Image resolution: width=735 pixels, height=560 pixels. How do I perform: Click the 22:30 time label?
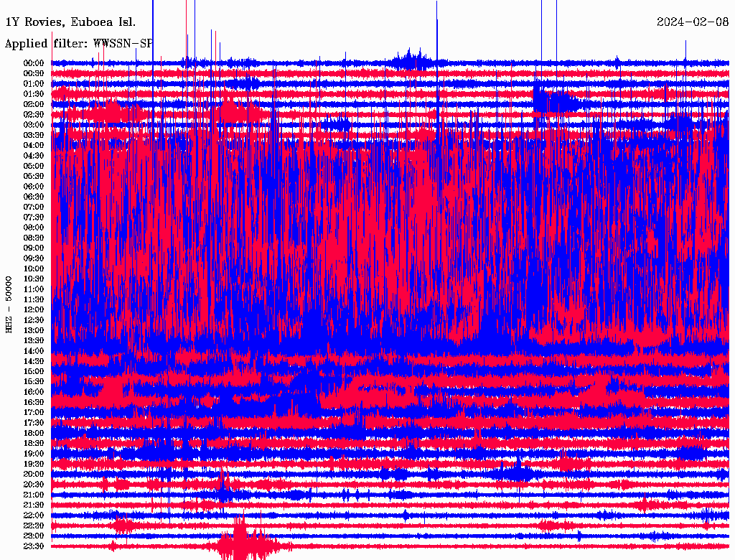pos(34,526)
